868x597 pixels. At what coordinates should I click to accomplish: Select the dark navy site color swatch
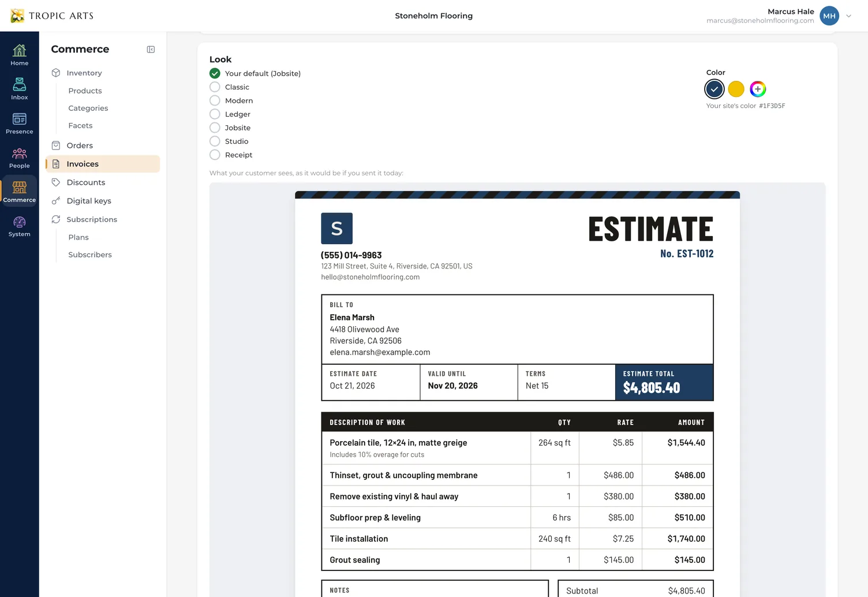714,89
